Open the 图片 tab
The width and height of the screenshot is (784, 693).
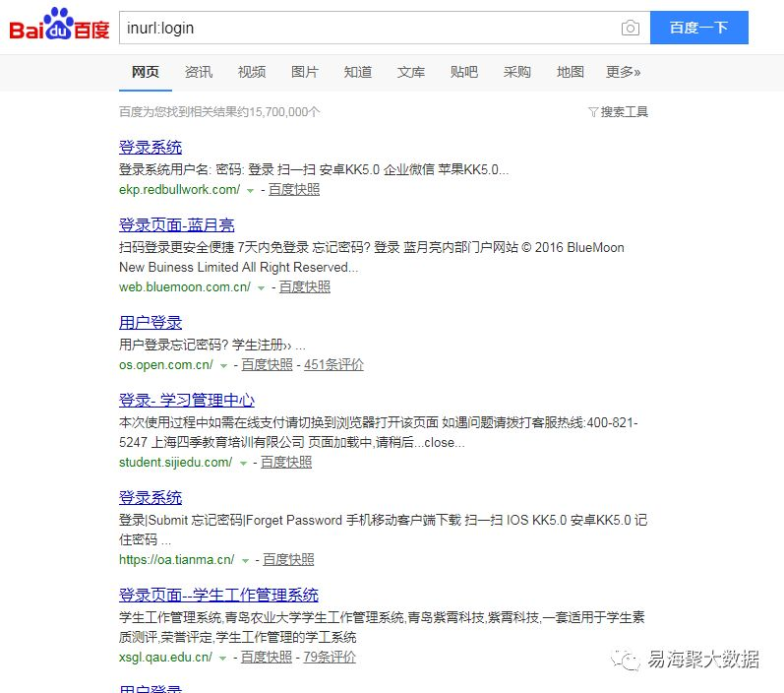click(x=305, y=72)
